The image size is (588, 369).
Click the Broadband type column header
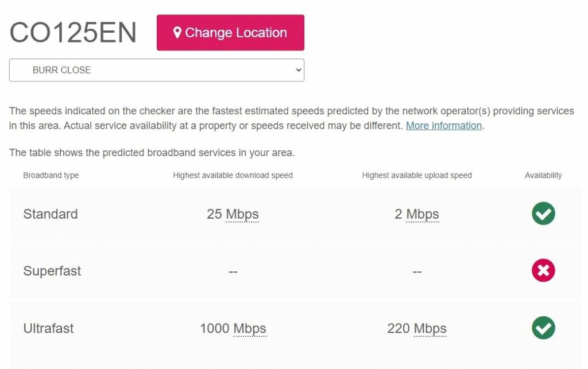tap(51, 175)
